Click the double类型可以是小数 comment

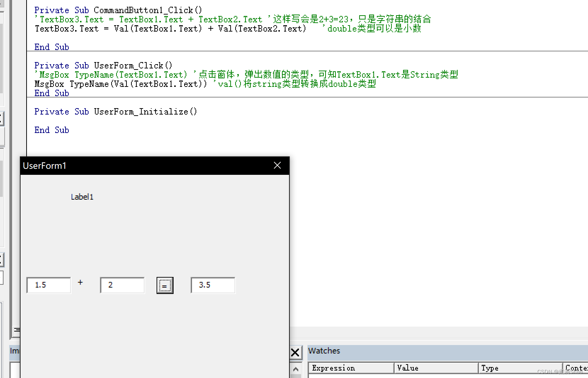pyautogui.click(x=372, y=29)
